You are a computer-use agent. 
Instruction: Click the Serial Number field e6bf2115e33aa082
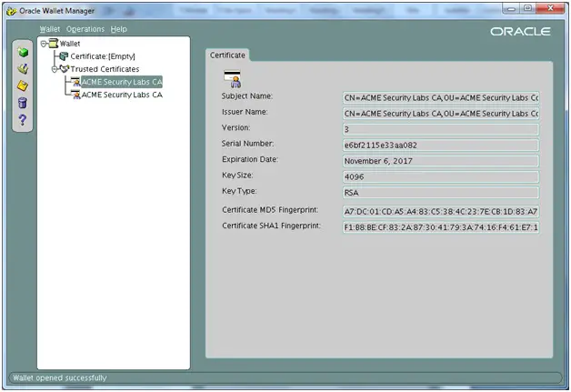click(x=441, y=145)
